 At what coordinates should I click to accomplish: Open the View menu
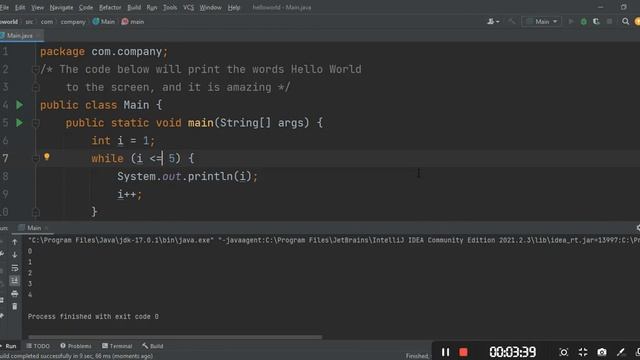37,7
